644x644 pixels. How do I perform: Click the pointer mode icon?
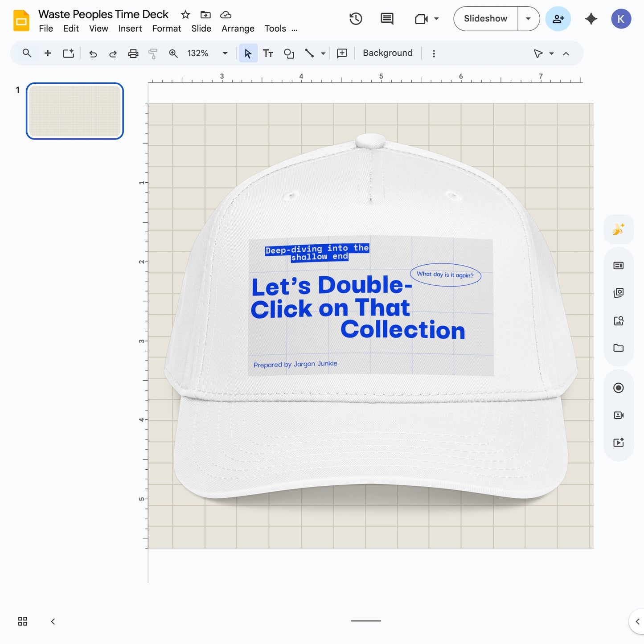[538, 53]
